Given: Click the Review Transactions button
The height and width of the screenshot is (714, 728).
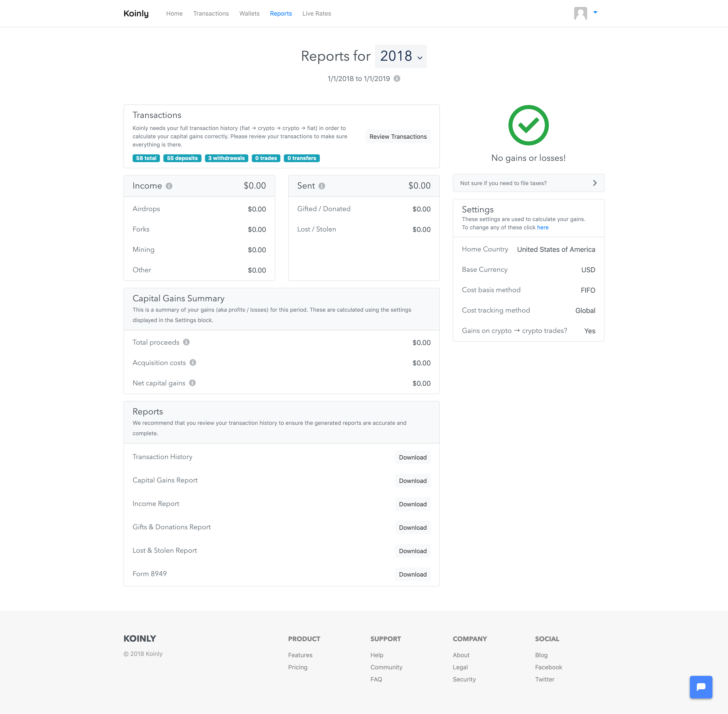Looking at the screenshot, I should [x=398, y=137].
